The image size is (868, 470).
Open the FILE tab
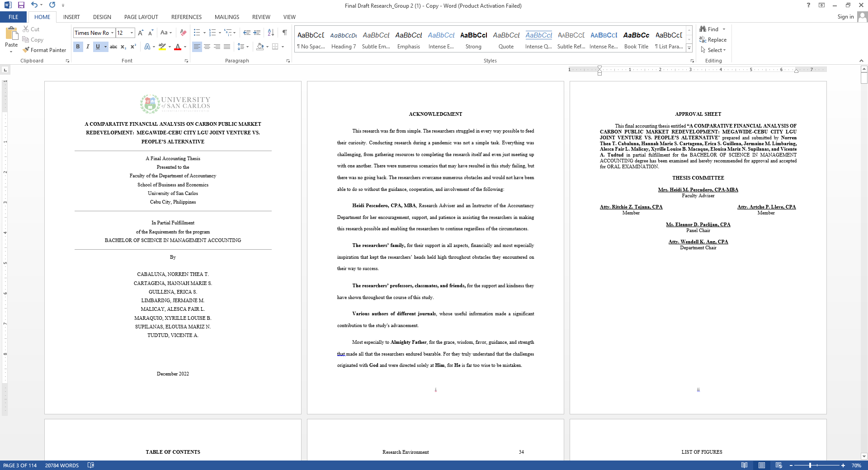(14, 17)
